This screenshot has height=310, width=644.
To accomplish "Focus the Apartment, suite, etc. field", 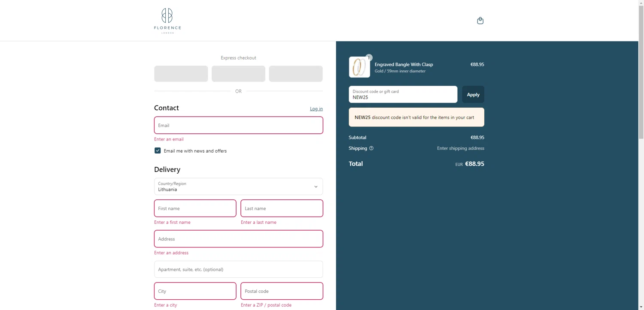I will point(238,269).
